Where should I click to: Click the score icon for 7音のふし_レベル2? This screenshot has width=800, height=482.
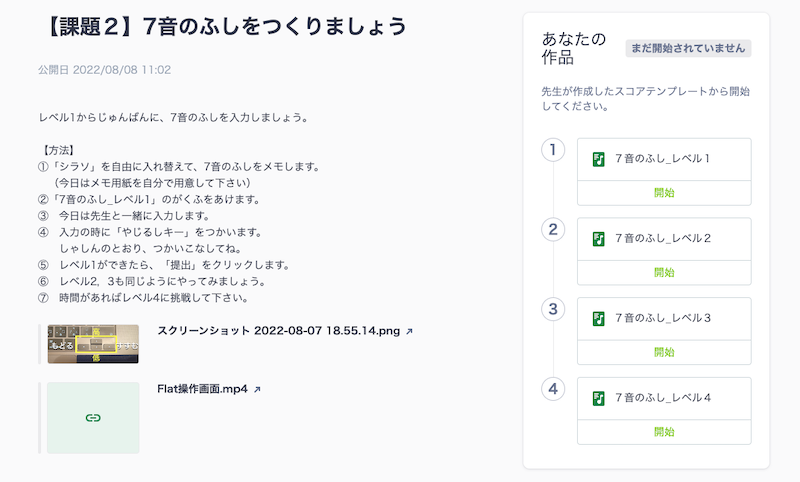(x=598, y=238)
